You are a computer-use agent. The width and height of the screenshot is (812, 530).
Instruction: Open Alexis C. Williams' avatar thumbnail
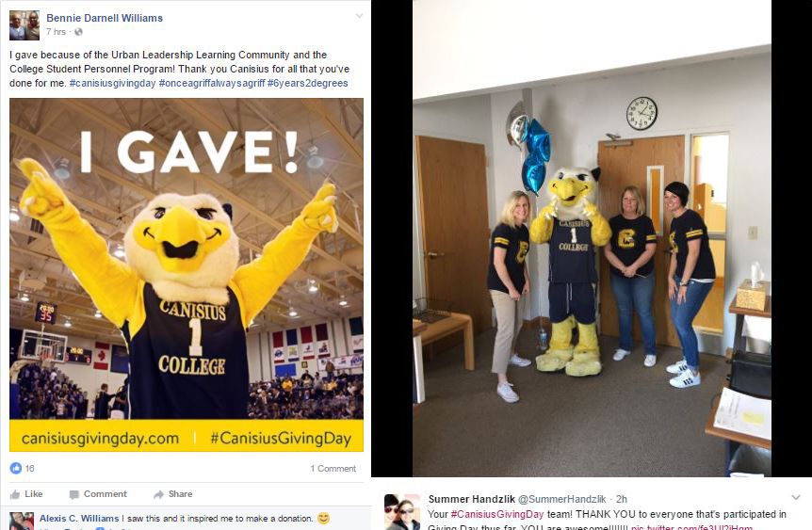[22, 522]
